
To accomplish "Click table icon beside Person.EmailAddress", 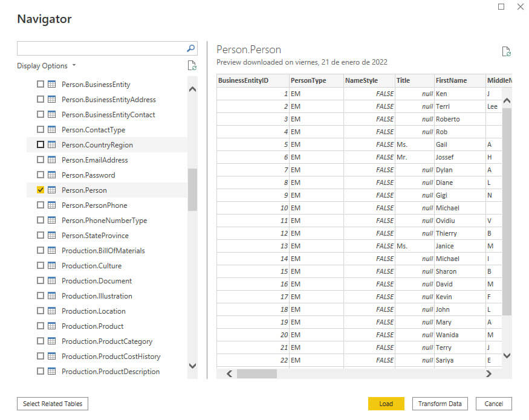I will [x=52, y=160].
